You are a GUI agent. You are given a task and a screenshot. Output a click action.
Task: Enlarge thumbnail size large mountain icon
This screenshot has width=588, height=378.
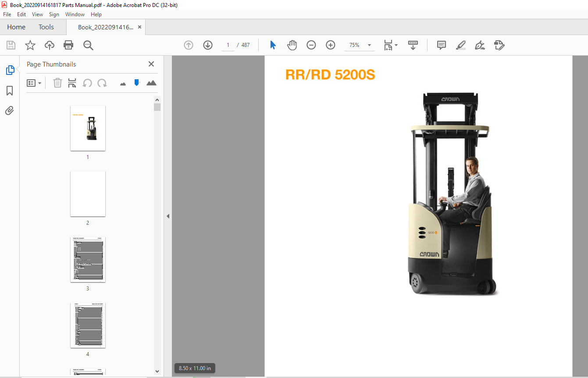click(151, 83)
